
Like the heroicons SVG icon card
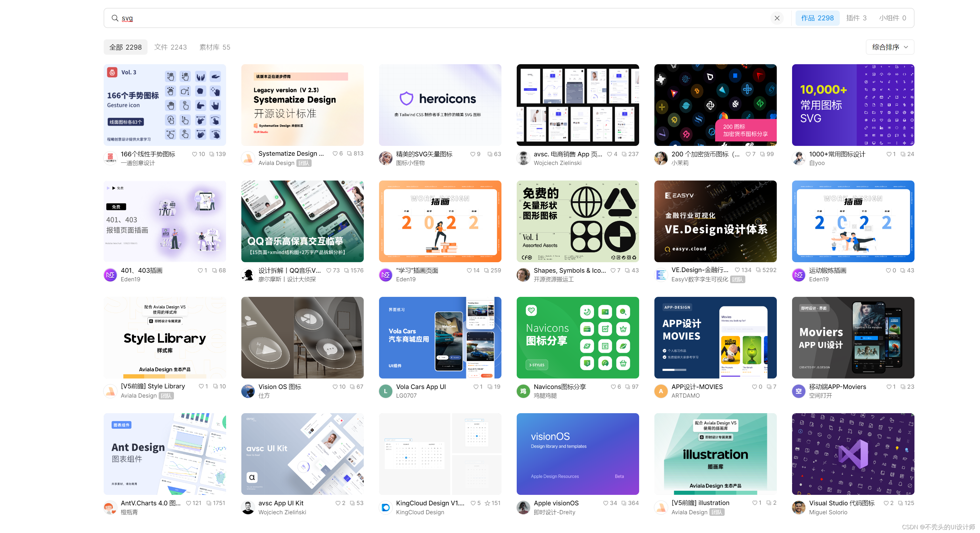point(473,154)
